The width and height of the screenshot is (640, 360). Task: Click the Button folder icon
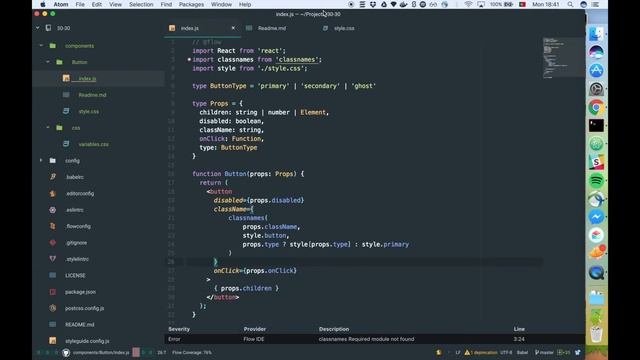tap(59, 62)
